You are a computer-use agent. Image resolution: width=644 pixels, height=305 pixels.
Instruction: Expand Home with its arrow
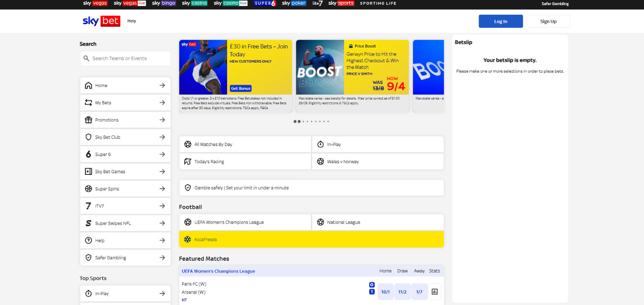point(162,86)
